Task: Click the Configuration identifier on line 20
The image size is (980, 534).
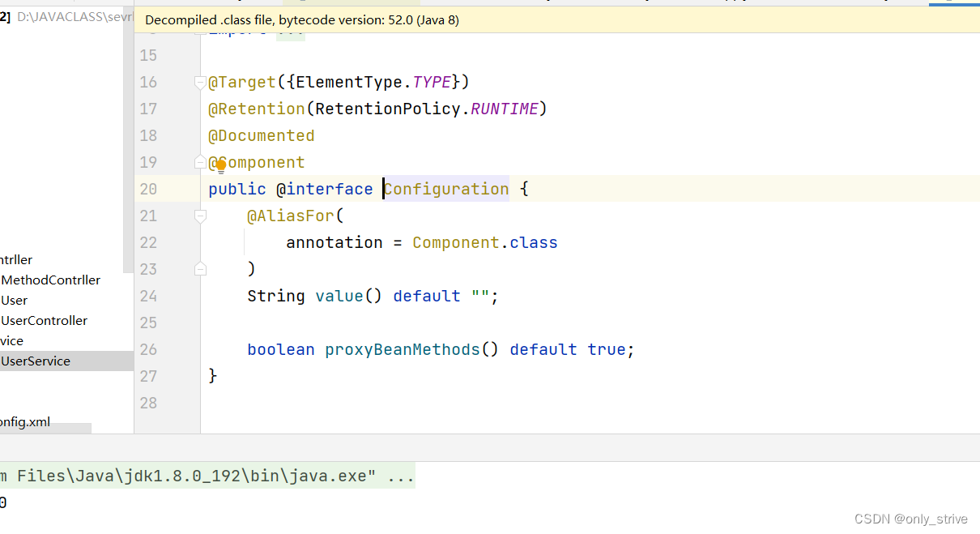Action: pyautogui.click(x=446, y=189)
